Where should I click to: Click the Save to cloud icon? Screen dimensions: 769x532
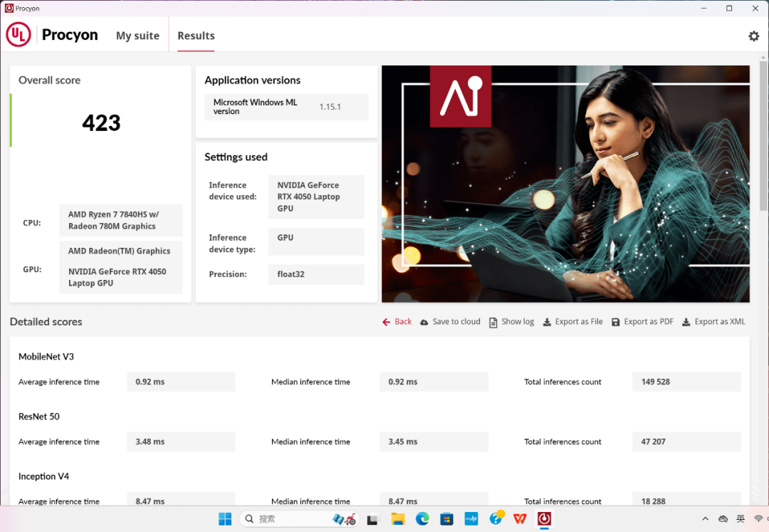424,322
